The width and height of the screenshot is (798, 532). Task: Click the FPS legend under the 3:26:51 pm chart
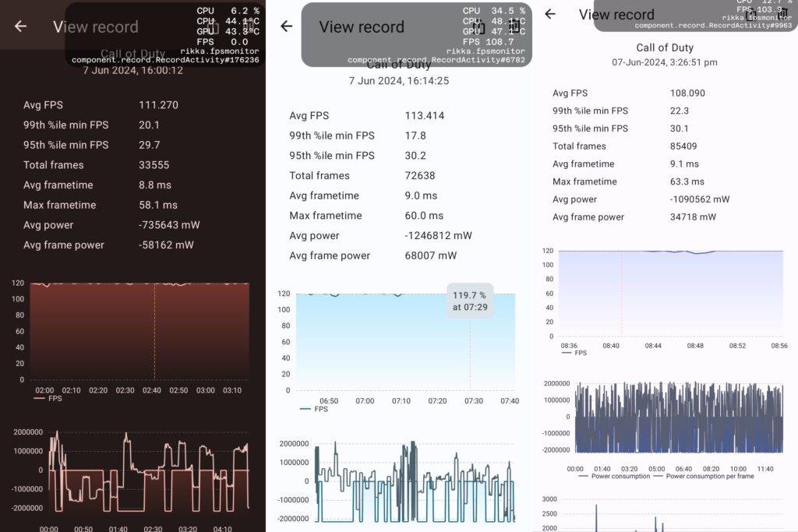point(574,353)
